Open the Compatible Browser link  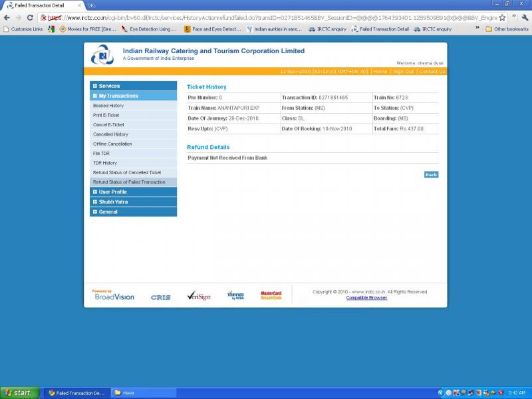[x=366, y=298]
